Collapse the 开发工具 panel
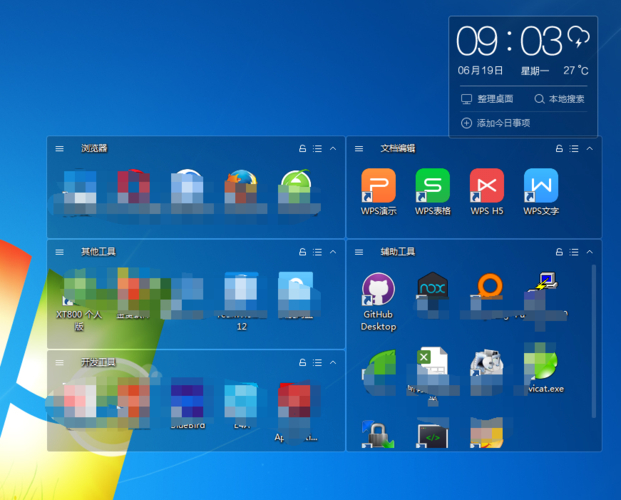This screenshot has width=621, height=500. (333, 363)
